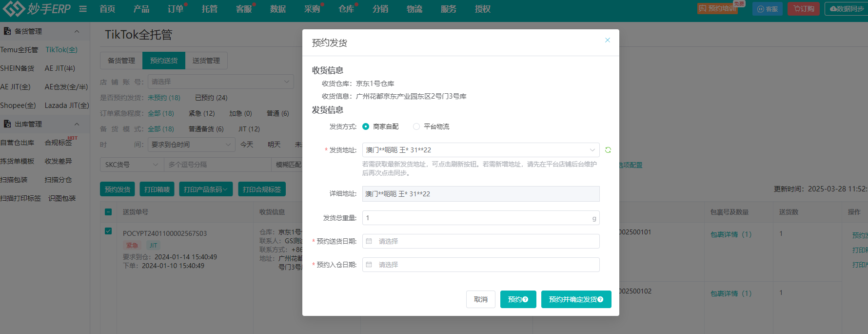
Task: Click the 取消 button
Action: click(x=481, y=299)
